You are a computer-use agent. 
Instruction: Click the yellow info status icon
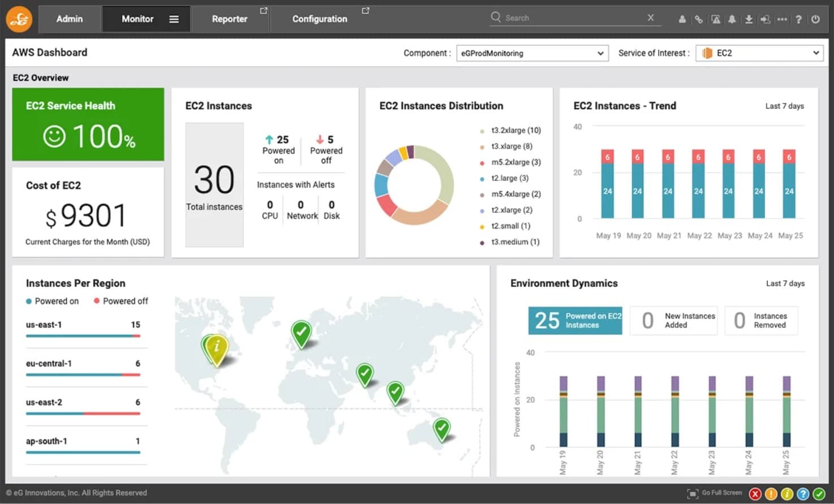[x=787, y=494]
